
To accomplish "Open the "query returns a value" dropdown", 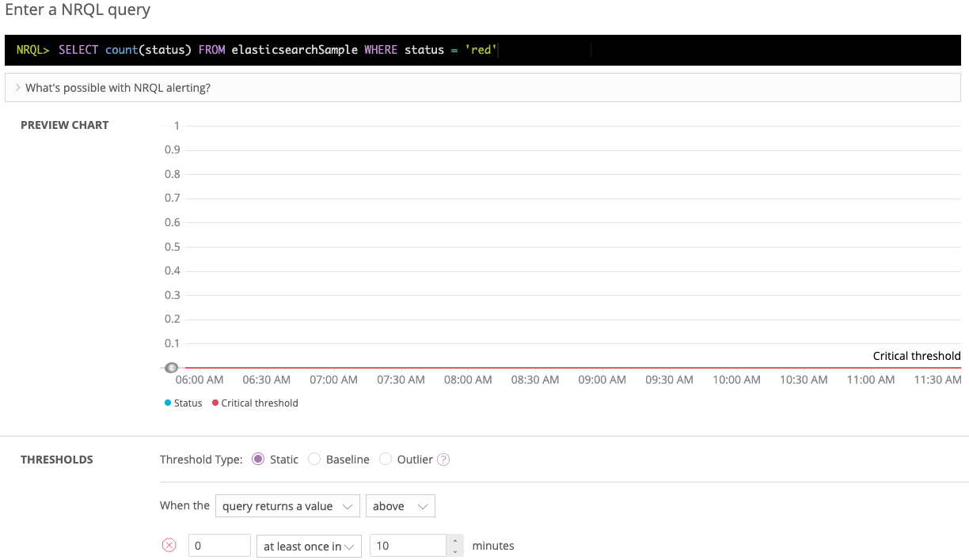I will coord(288,506).
